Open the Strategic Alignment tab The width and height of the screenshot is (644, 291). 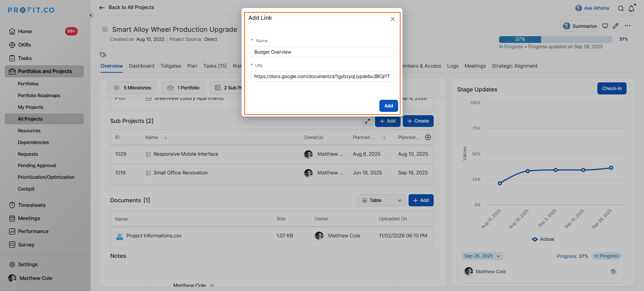[x=515, y=66]
